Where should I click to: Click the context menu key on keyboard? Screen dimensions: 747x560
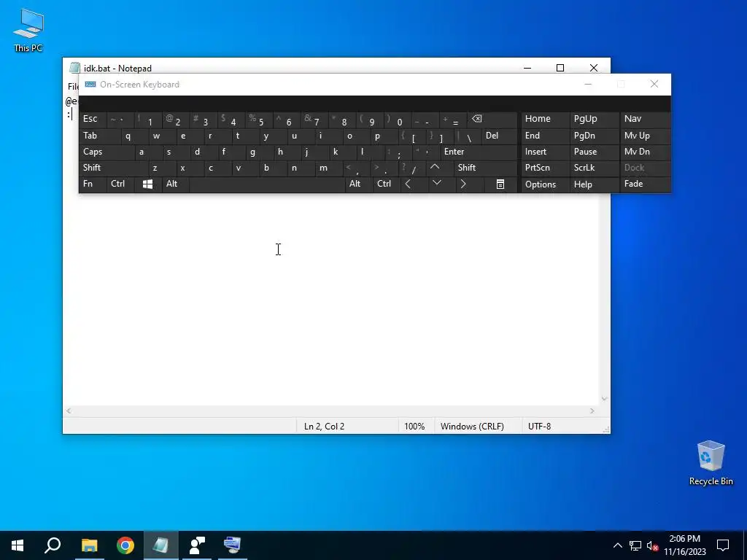(x=500, y=184)
